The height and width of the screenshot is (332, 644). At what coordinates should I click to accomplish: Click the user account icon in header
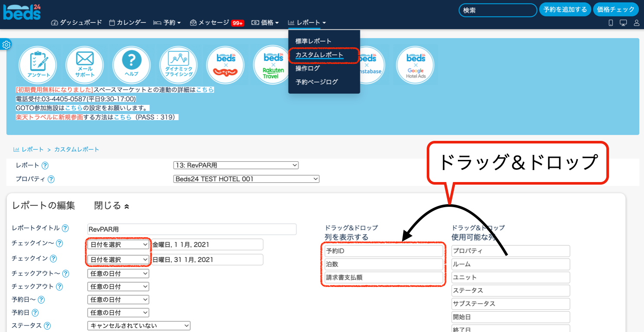(x=636, y=23)
